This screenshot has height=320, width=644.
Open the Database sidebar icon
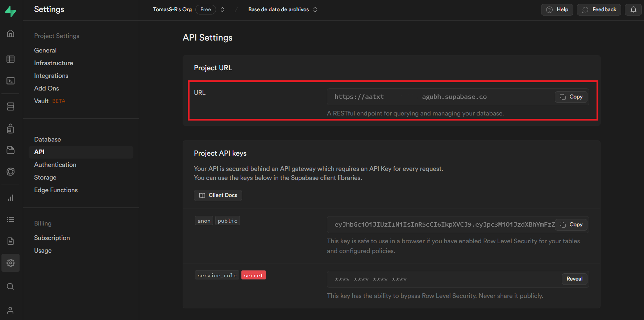[x=11, y=106]
